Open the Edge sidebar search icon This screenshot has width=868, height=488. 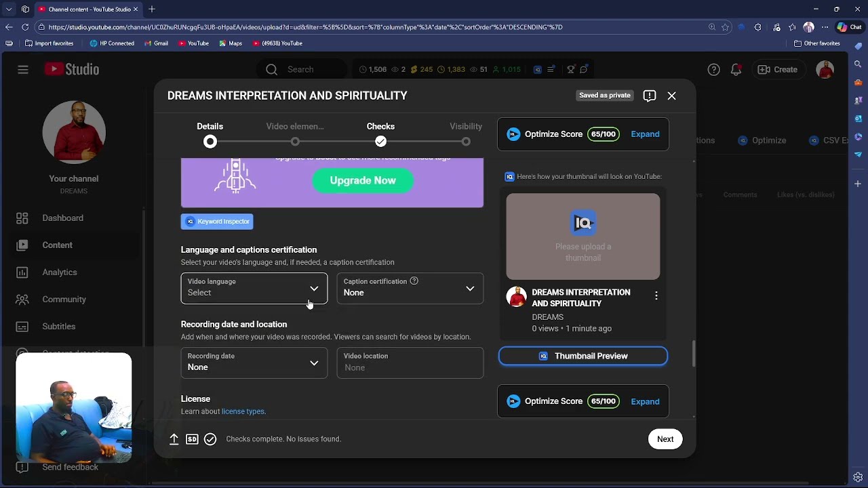point(858,64)
